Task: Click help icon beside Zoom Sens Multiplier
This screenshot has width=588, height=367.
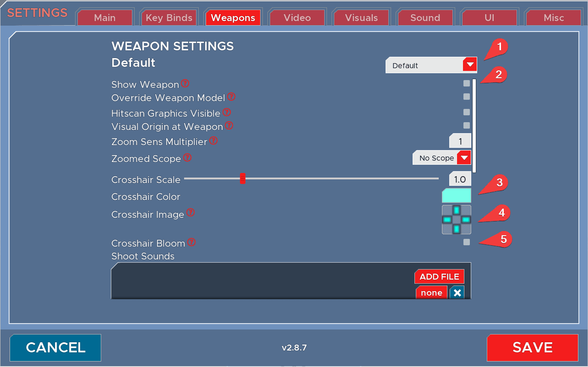Action: coord(213,141)
